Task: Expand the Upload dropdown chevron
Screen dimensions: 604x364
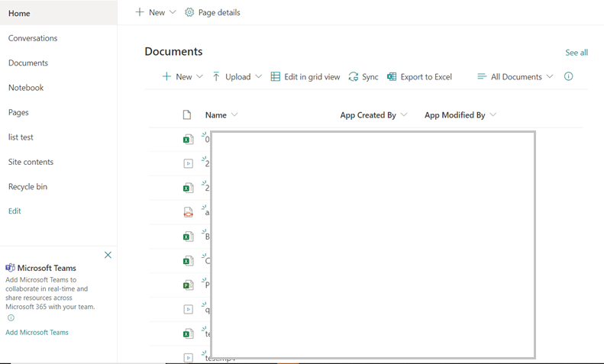Action: [258, 76]
